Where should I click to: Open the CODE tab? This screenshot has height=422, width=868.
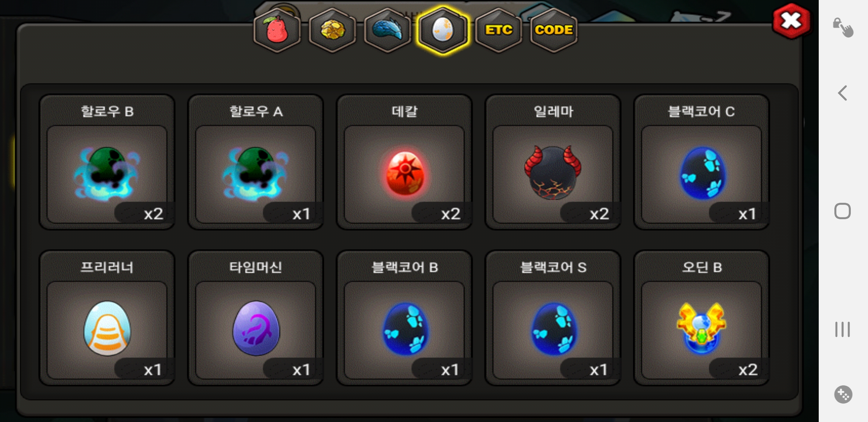(x=554, y=30)
